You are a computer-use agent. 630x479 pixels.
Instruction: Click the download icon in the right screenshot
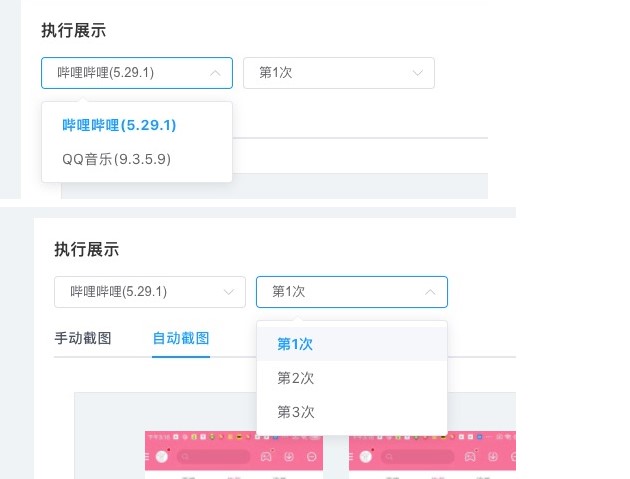[491, 457]
